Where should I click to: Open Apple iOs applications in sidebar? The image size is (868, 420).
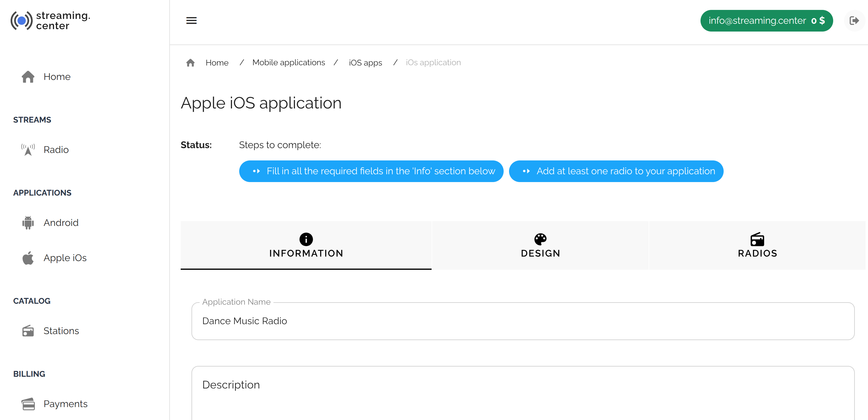point(65,258)
